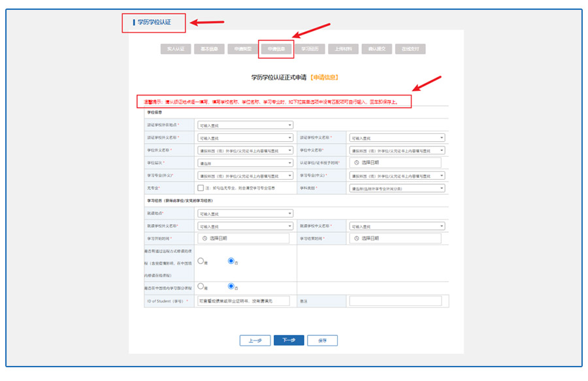Go to the 学习经历 step tab
The width and height of the screenshot is (588, 381).
click(310, 49)
